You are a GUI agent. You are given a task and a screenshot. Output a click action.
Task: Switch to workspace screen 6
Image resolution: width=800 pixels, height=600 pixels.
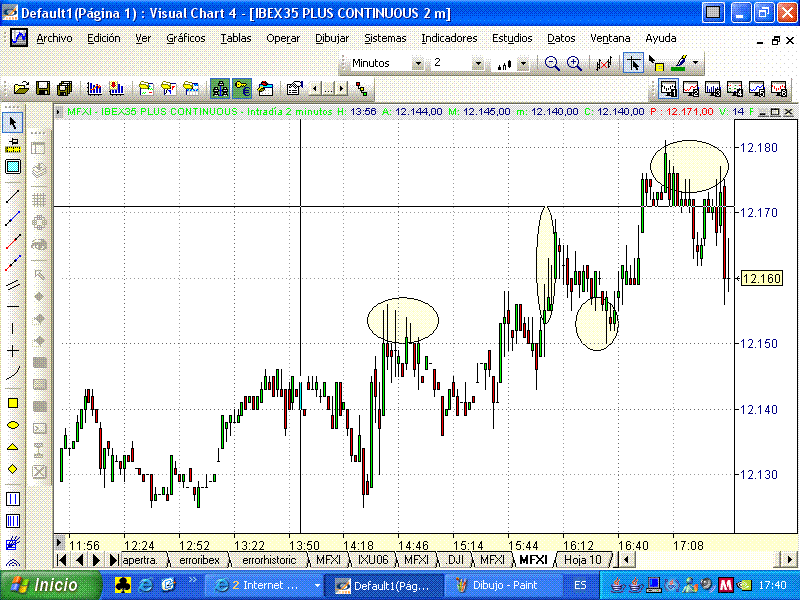(x=779, y=89)
